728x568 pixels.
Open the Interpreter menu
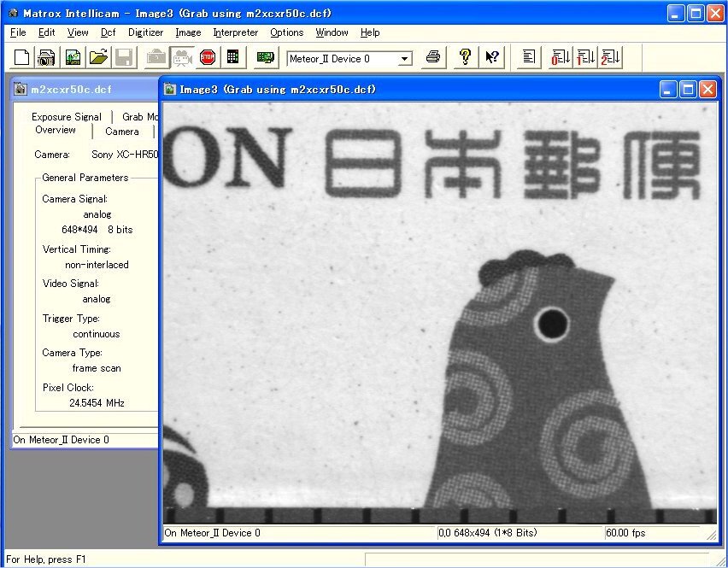pyautogui.click(x=235, y=32)
